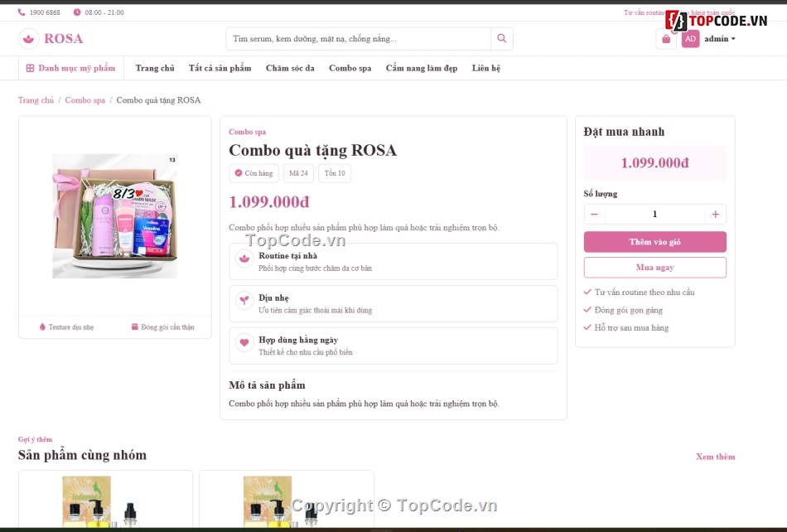Screen dimensions: 787x532
Task: Click the Số lượng label
Action: coord(601,194)
